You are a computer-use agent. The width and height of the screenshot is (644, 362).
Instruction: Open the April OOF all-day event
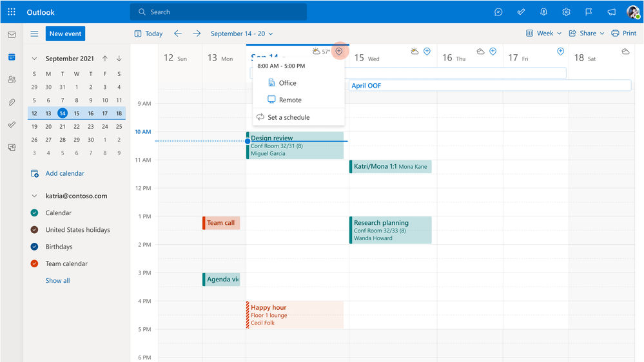(x=490, y=86)
